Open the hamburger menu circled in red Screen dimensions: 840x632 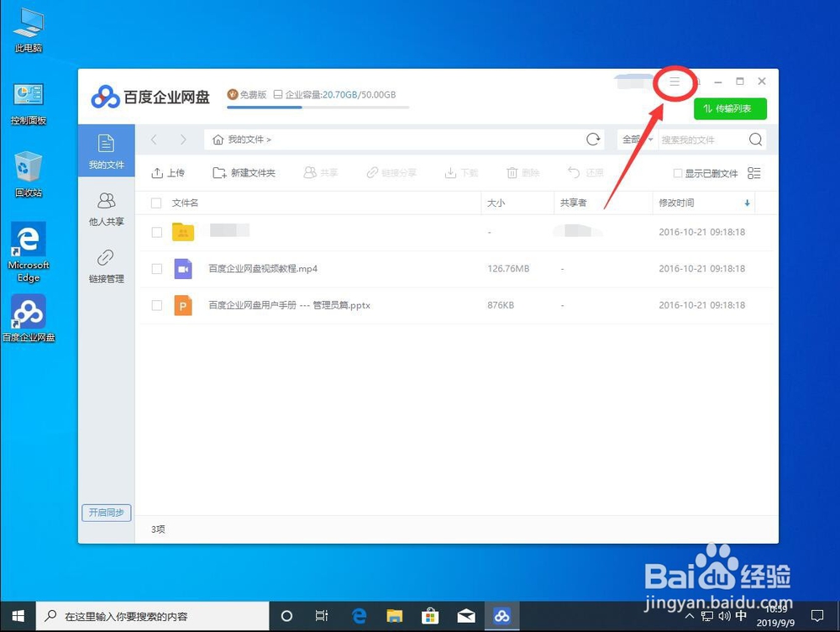tap(675, 82)
